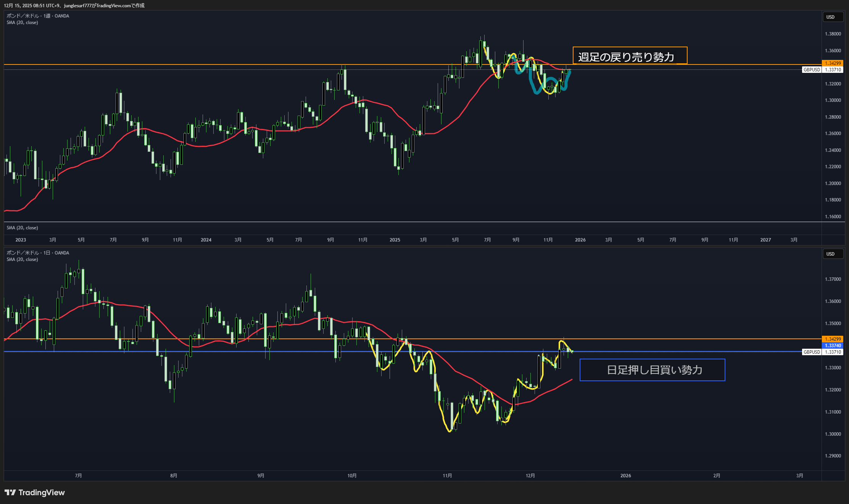Click the 1.34299 orange label on daily chart
849x504 pixels.
coord(833,339)
